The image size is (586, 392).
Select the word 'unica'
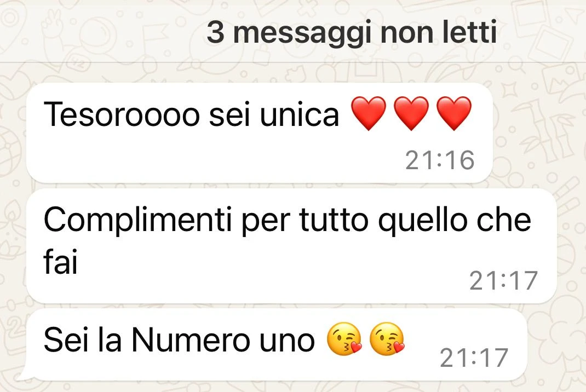click(x=300, y=114)
